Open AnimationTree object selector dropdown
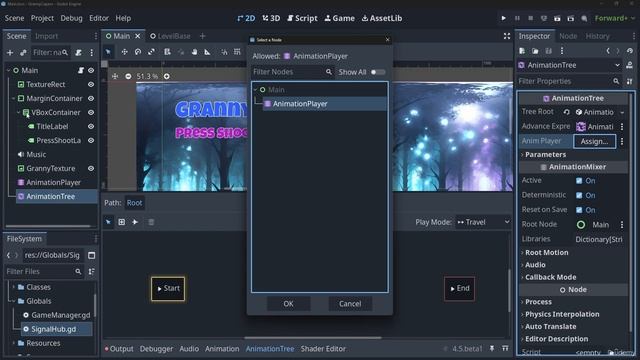The width and height of the screenshot is (640, 360). [x=617, y=65]
